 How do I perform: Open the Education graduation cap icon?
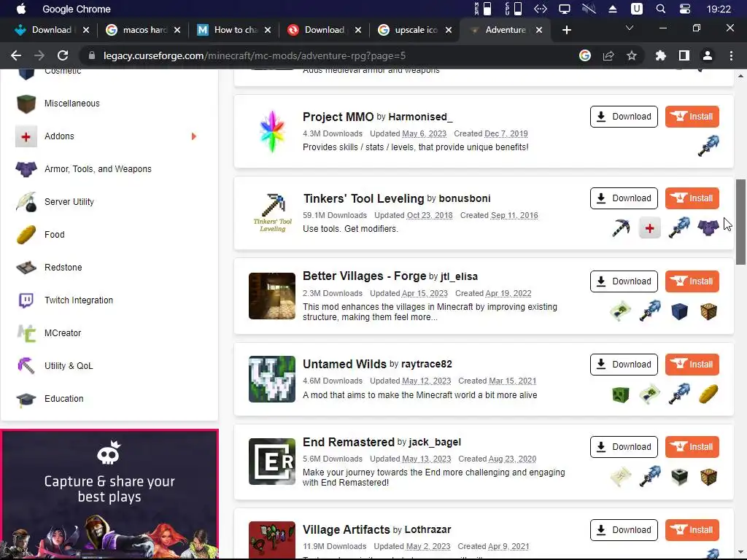(26, 399)
